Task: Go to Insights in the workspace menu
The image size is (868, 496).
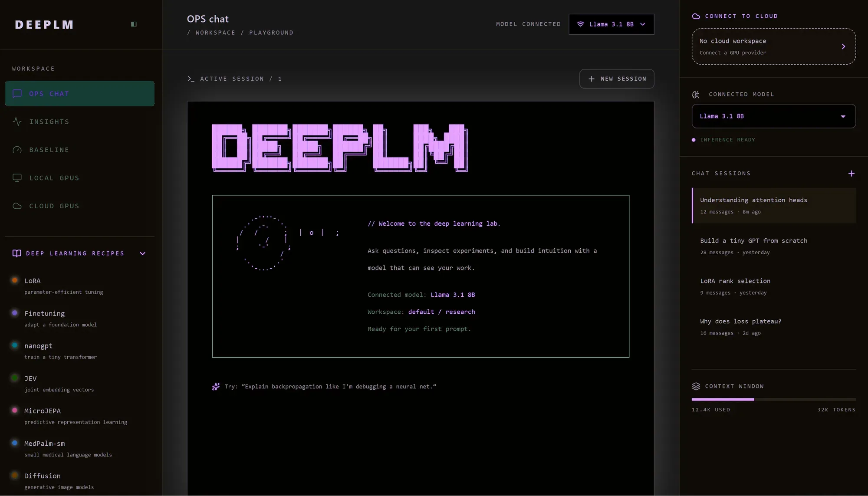Action: (79, 122)
